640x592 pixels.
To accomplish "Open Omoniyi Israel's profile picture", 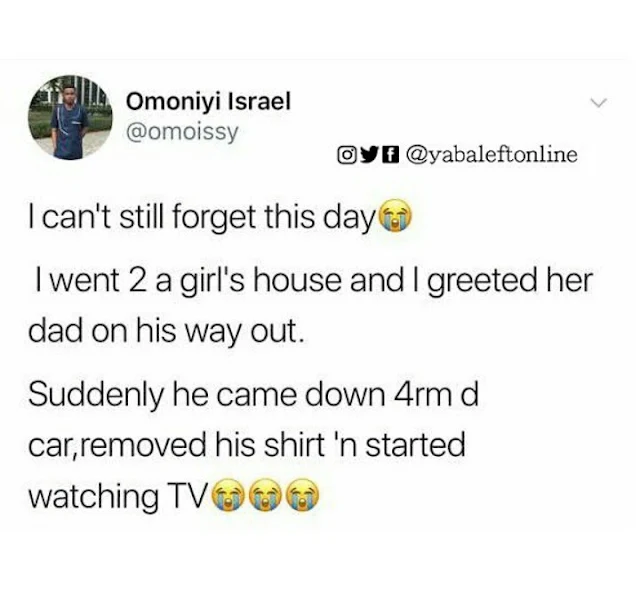I will (70, 117).
